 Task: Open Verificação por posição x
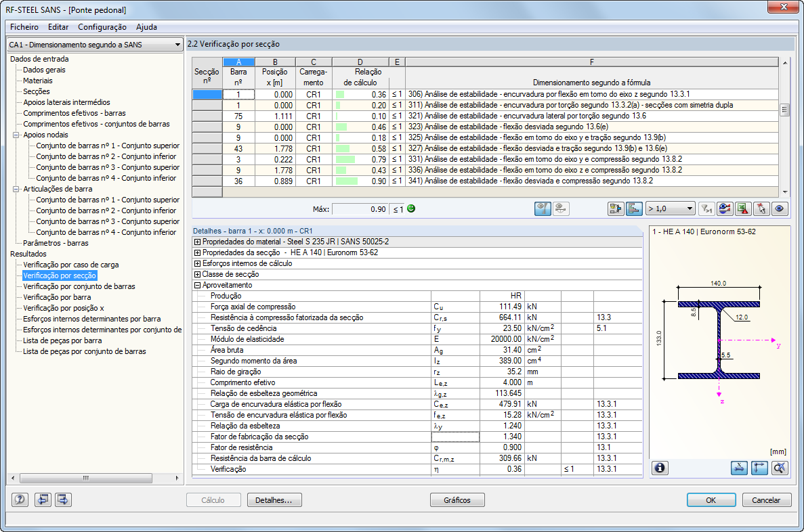pos(64,307)
